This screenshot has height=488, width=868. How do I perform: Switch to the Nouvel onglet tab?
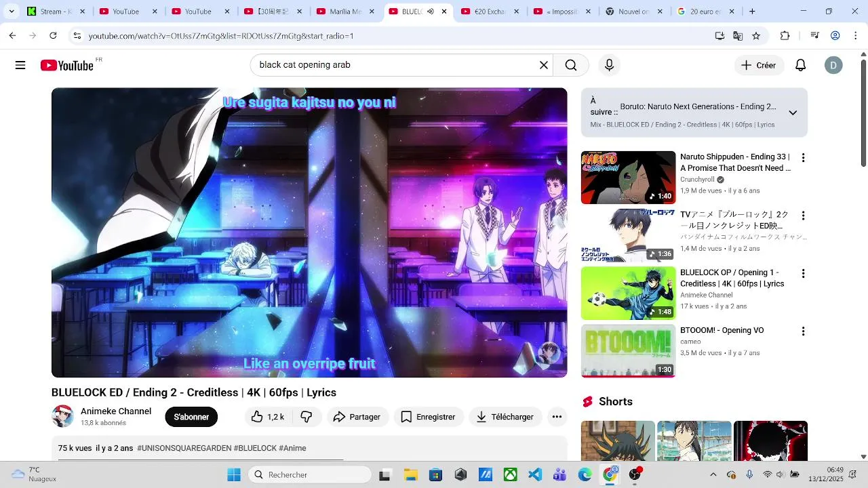point(635,12)
